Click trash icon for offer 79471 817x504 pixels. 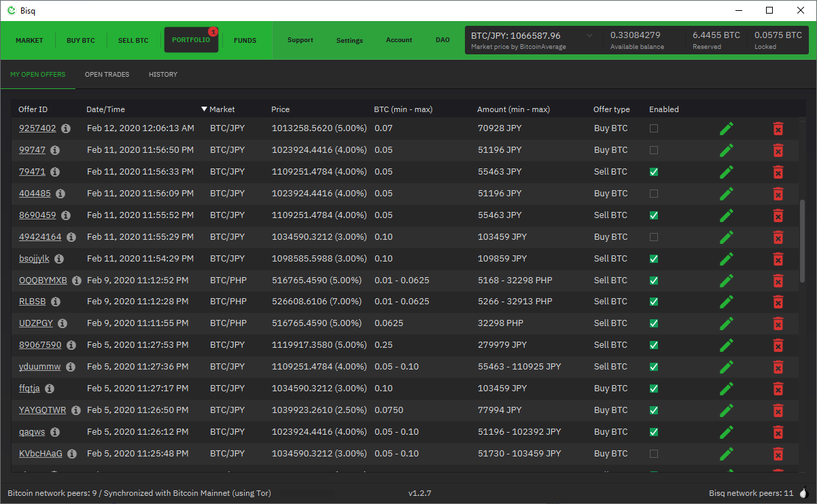coord(778,172)
